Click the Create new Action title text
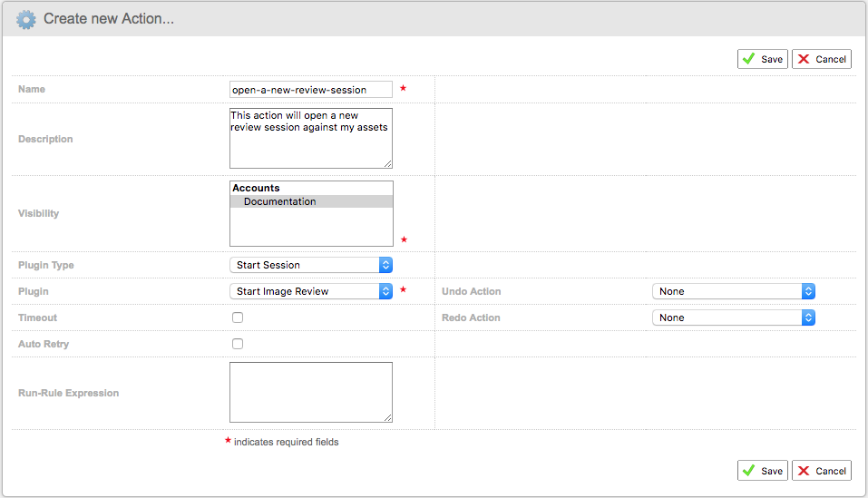 (x=109, y=19)
